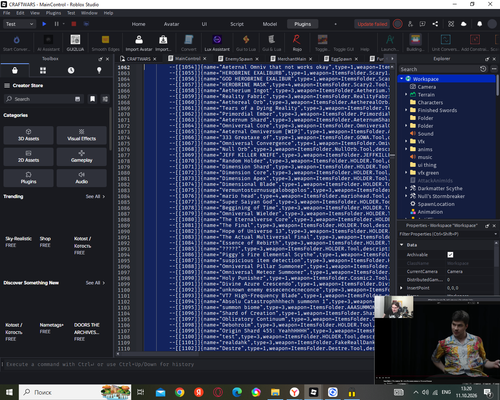Expand the Finished Swords folder
The width and height of the screenshot is (500, 400).
tap(406, 110)
